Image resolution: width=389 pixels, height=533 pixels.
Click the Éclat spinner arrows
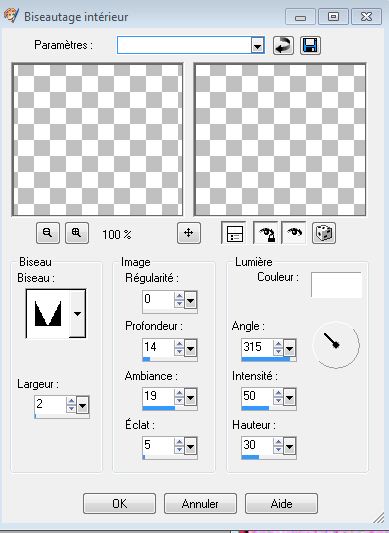pos(179,446)
